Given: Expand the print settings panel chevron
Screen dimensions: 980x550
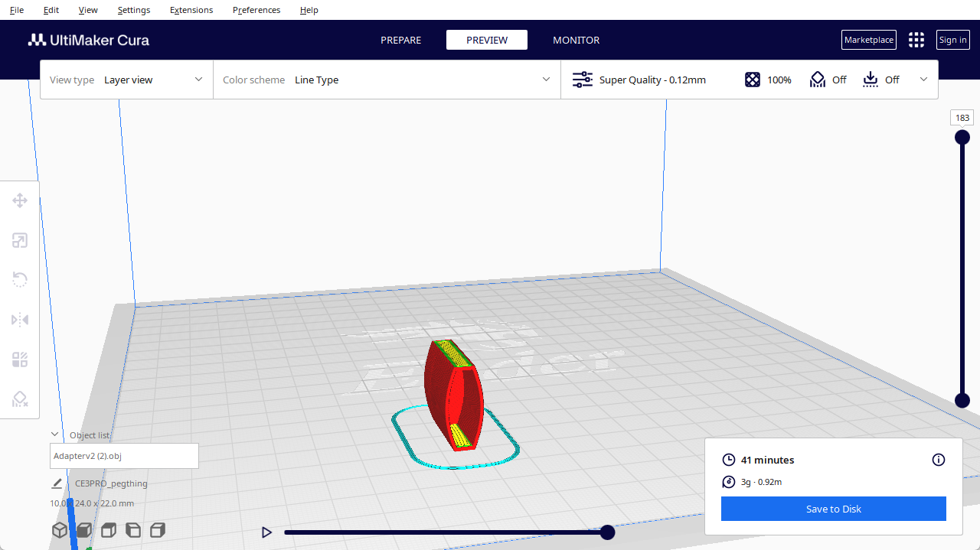Looking at the screenshot, I should click(x=923, y=80).
